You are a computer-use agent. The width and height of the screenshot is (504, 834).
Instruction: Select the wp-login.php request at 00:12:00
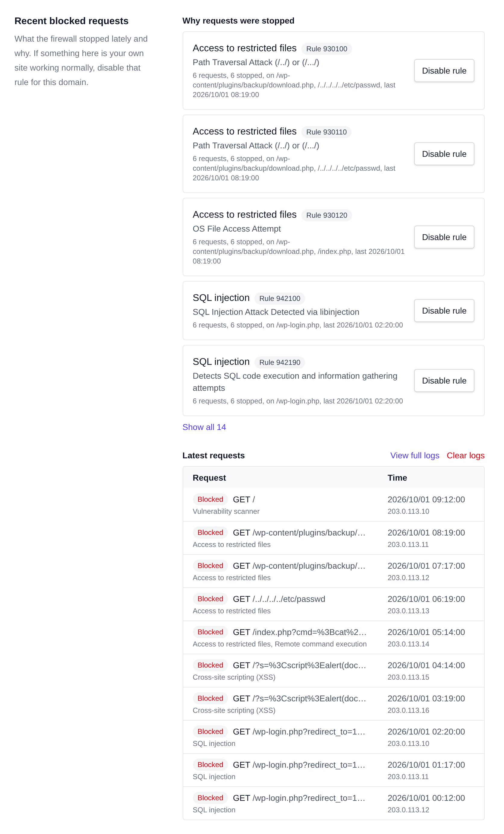tap(333, 803)
